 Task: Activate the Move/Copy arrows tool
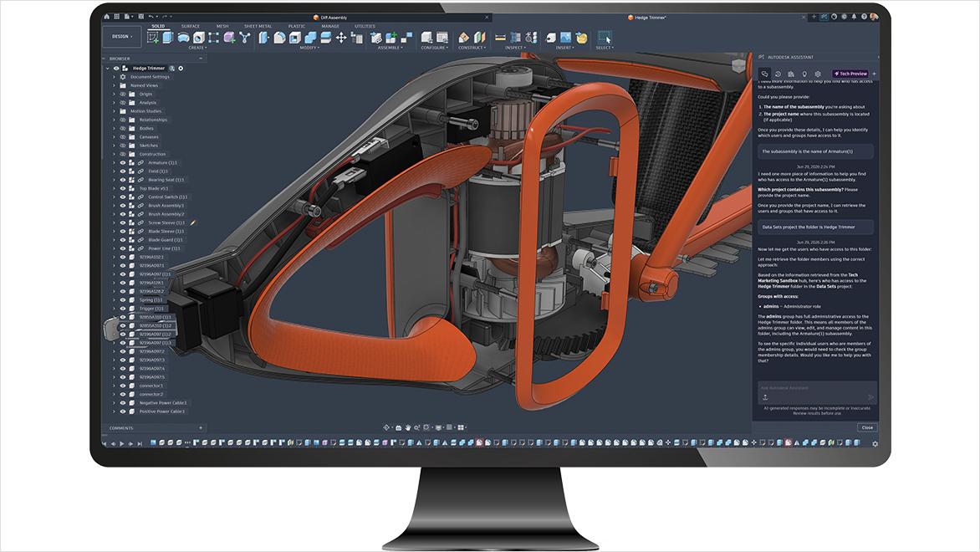(x=341, y=38)
